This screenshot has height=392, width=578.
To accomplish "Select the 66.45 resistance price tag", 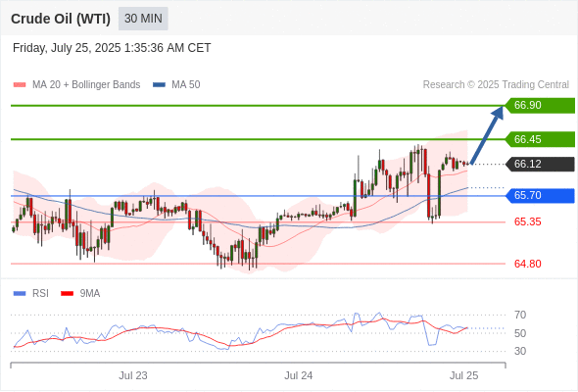I will (x=539, y=139).
